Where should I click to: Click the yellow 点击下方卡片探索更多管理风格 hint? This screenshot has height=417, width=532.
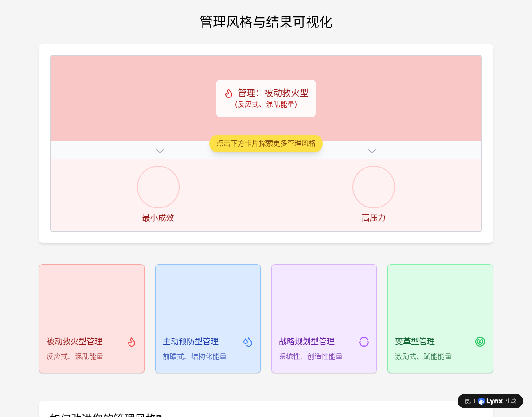point(266,144)
